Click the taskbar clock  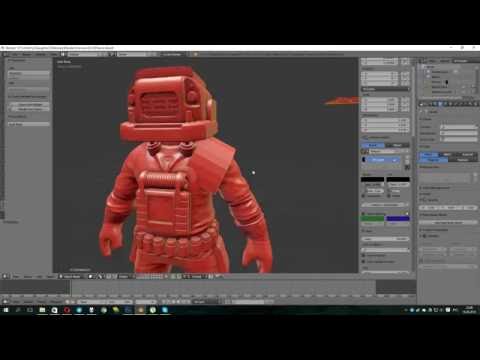coord(469,310)
